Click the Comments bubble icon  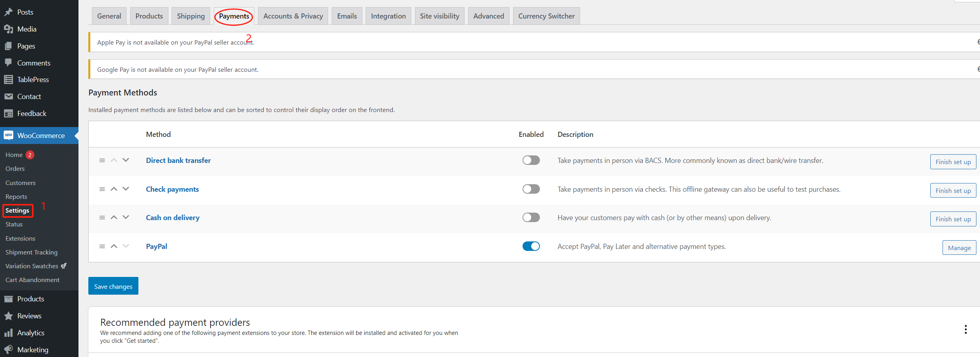(8, 63)
